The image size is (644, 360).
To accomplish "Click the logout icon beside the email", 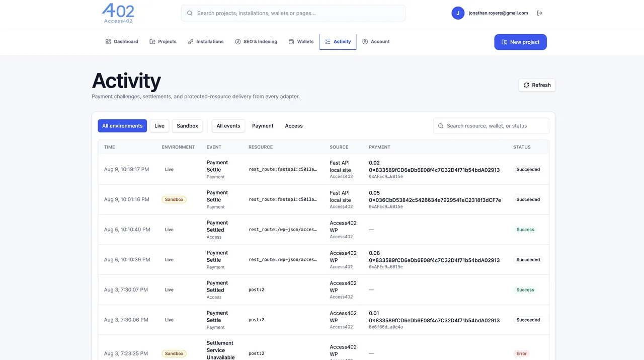I will (540, 13).
